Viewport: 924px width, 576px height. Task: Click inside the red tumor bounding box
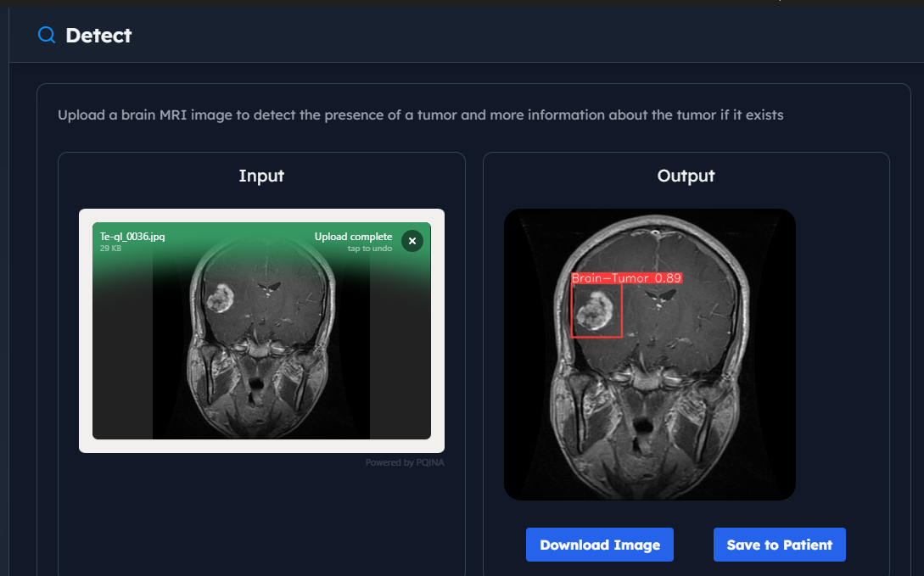pos(596,310)
